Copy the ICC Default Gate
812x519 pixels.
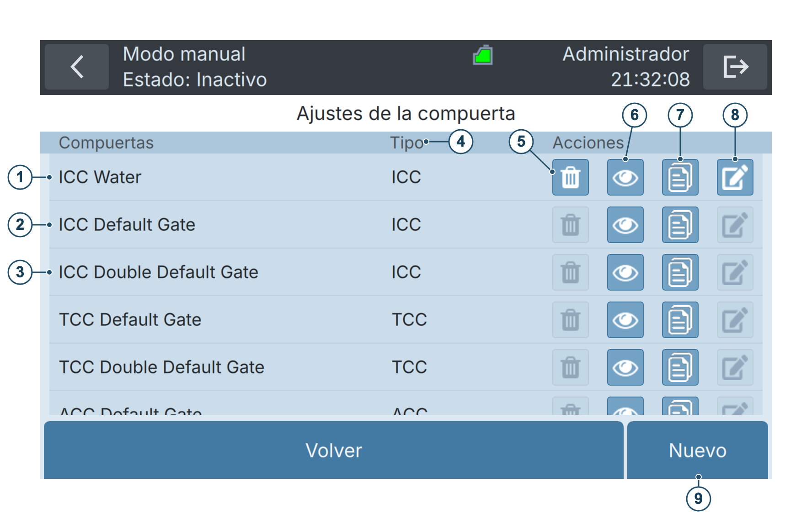[680, 225]
